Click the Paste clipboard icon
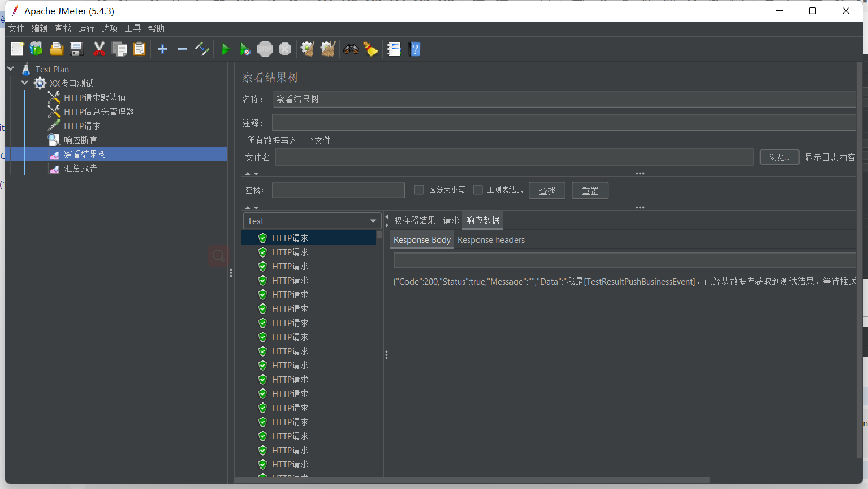 [139, 49]
